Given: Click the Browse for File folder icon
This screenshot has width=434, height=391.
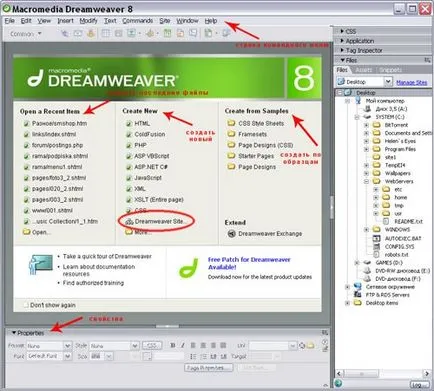Looking at the screenshot, I should [x=310, y=346].
